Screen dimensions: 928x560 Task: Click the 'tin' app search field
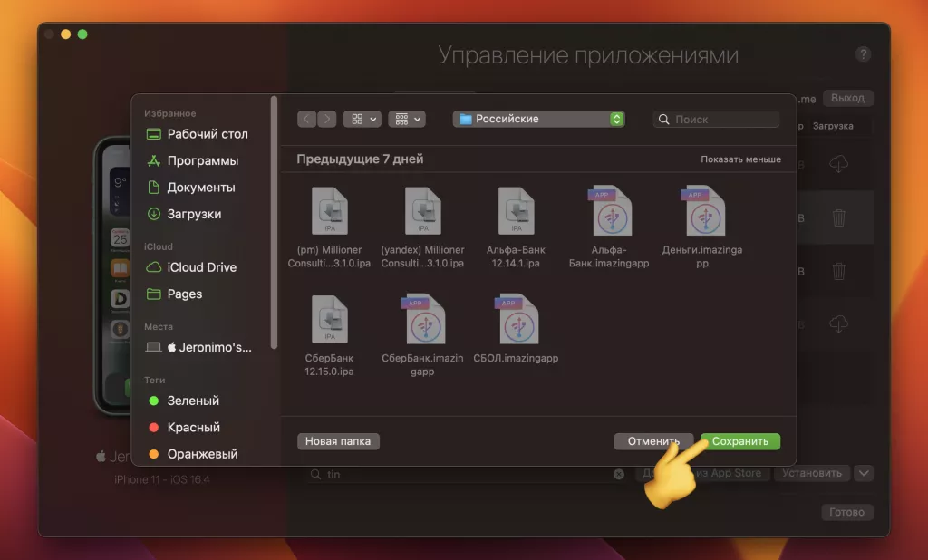tap(468, 474)
